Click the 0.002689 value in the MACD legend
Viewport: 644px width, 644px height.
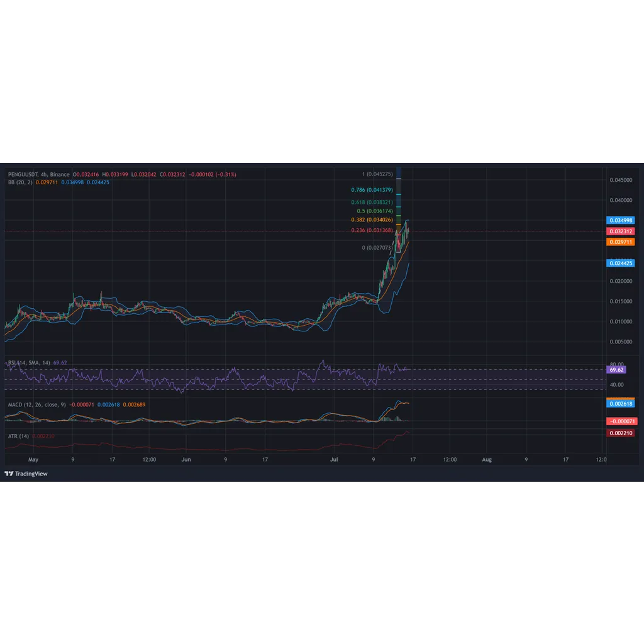click(135, 405)
